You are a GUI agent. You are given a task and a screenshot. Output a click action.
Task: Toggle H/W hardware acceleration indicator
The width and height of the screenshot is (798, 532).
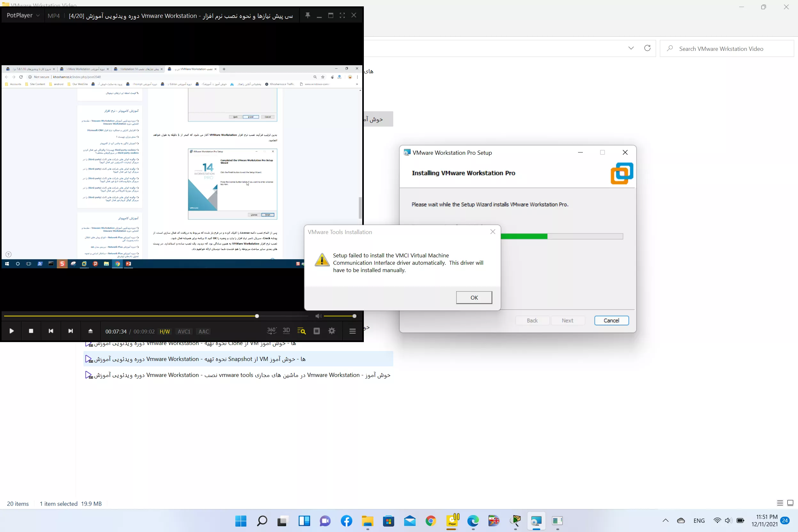point(165,332)
